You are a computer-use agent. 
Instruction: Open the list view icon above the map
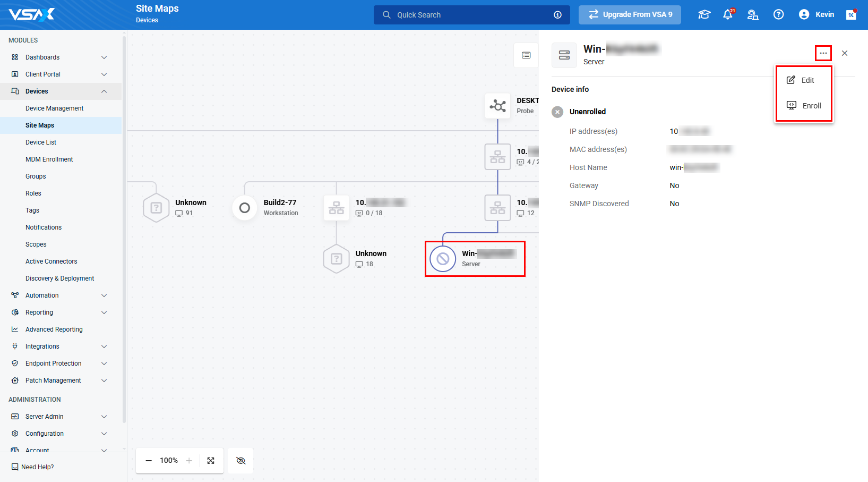[526, 55]
